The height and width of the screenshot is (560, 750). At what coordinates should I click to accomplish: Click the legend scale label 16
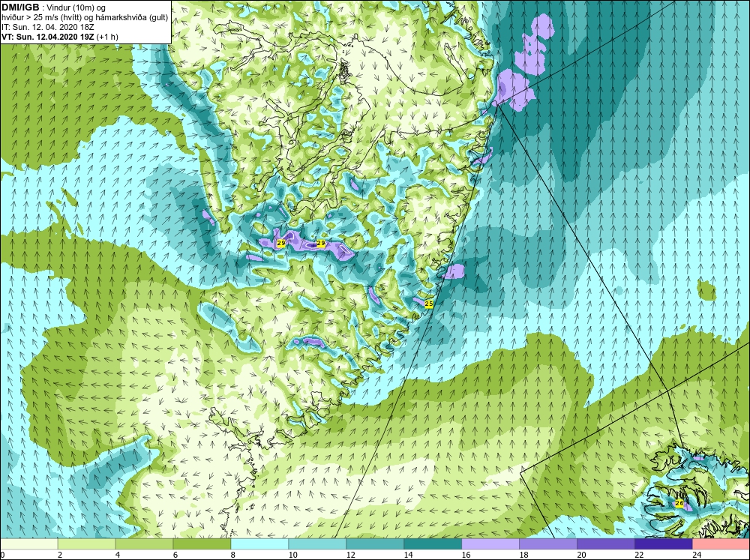tap(466, 555)
